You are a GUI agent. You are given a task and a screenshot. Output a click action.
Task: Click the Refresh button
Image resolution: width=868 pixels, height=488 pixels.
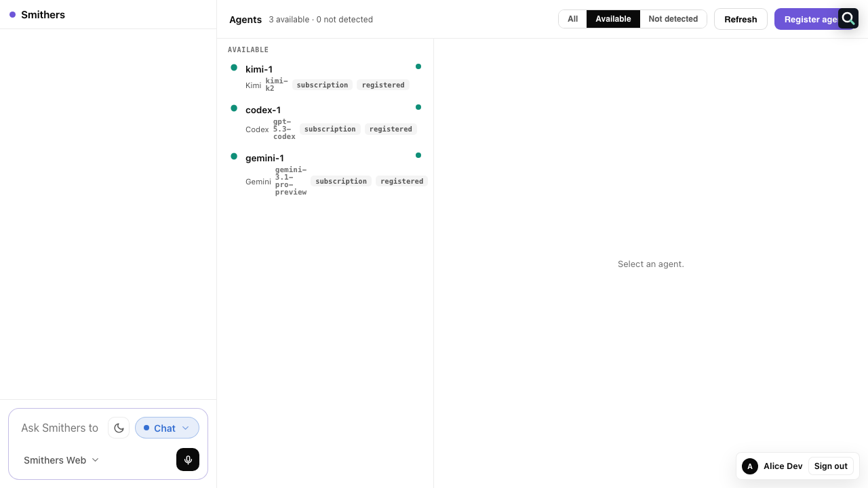pos(741,19)
